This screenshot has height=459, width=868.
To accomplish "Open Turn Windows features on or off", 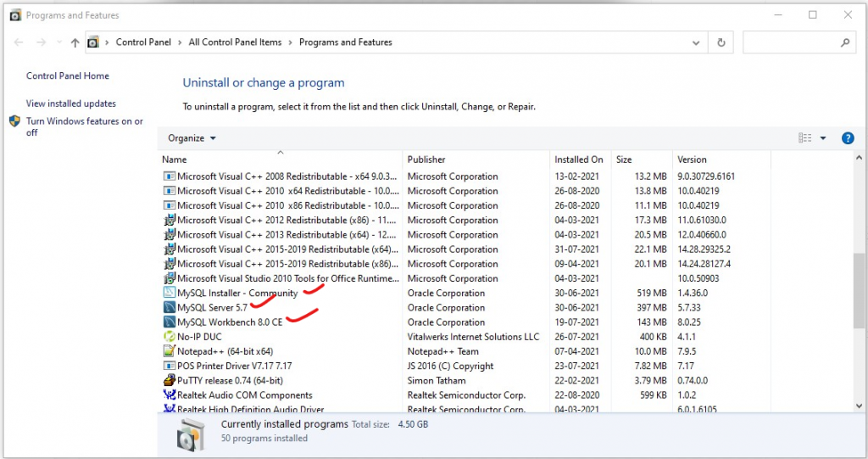I will 84,126.
